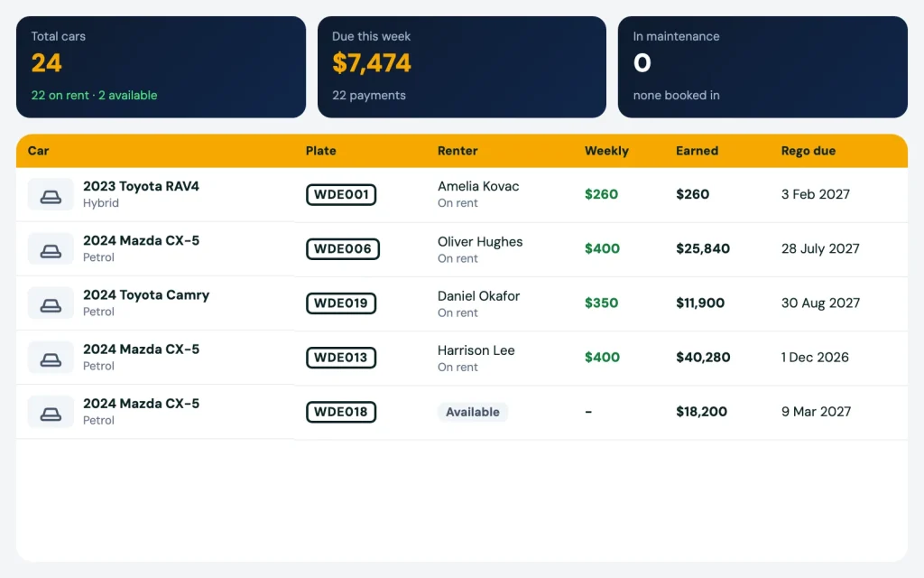
Task: Click the '22 payments' label
Action: coord(369,96)
